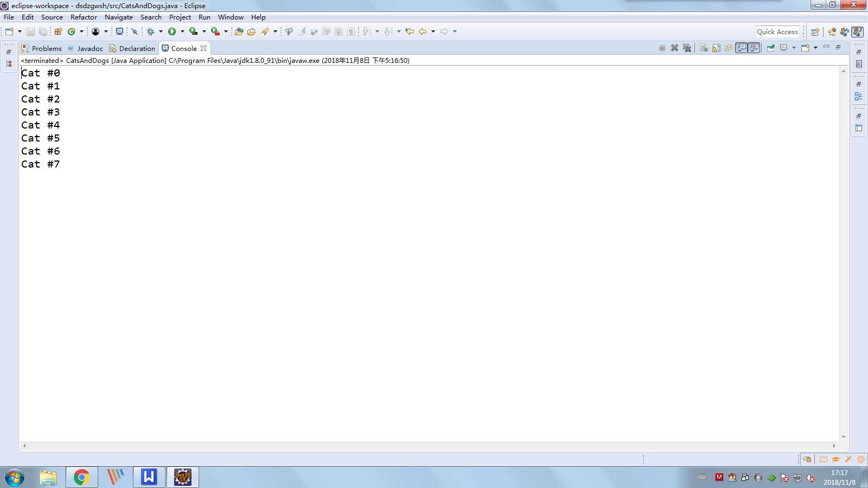Viewport: 868px width, 488px height.
Task: Click the muted volume tray icon
Action: (x=810, y=478)
